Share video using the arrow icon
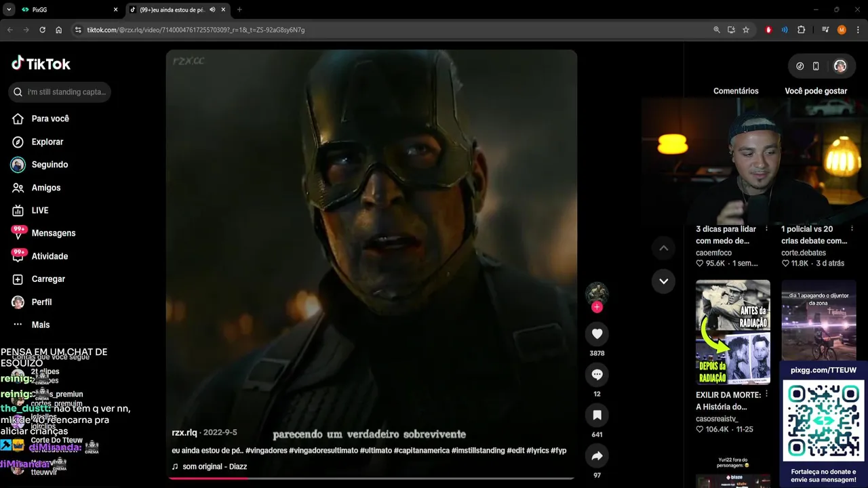 click(x=597, y=456)
